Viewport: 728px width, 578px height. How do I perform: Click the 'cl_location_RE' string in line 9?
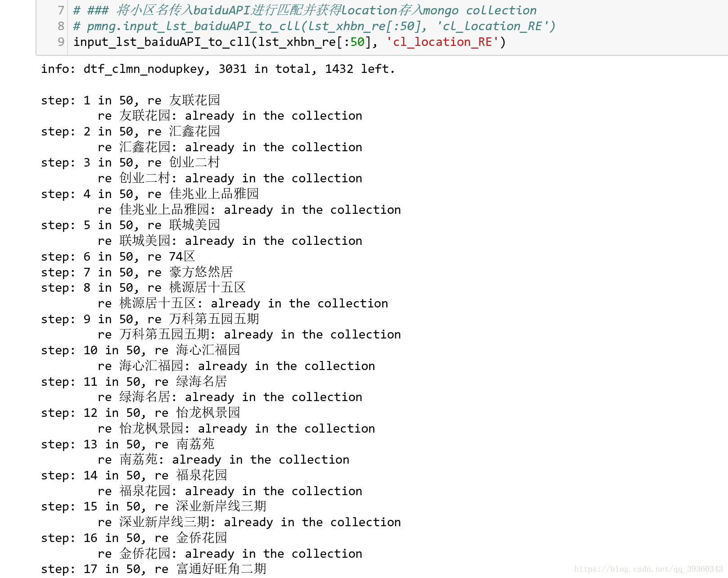click(443, 42)
